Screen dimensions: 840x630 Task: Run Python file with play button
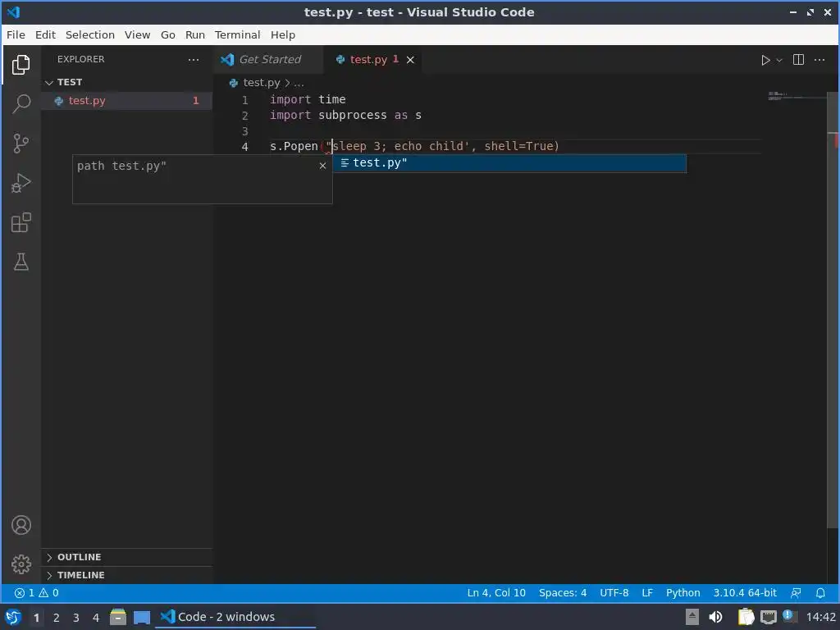[x=765, y=60]
